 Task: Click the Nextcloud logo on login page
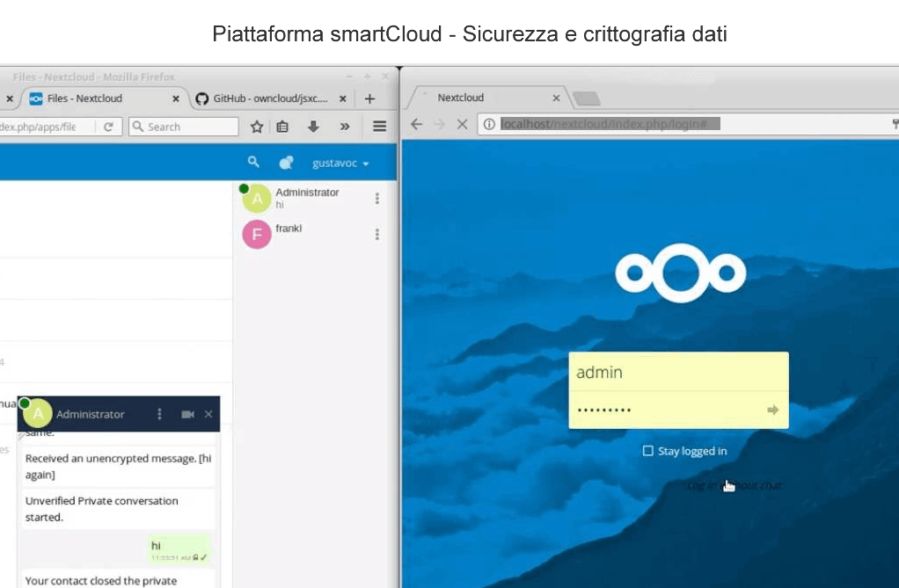pos(681,273)
